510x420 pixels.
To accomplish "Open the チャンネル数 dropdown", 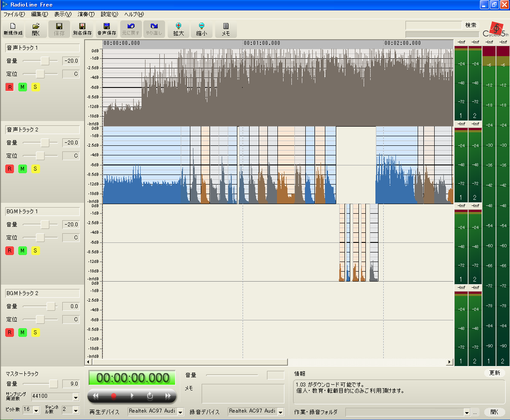I will point(76,410).
